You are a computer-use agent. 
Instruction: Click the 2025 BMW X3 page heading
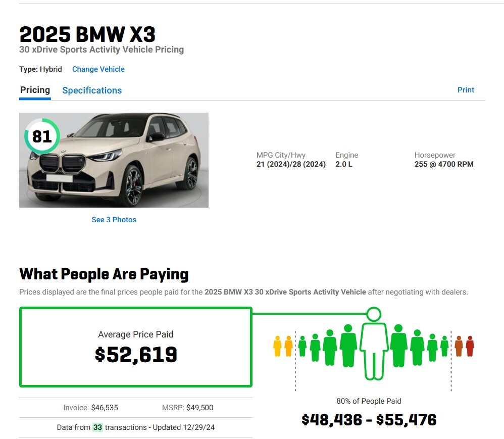(x=87, y=34)
